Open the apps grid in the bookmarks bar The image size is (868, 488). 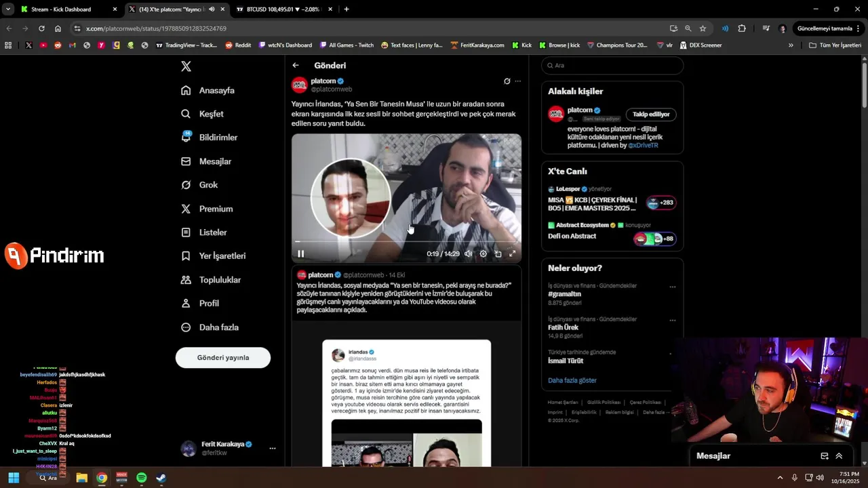(8, 45)
